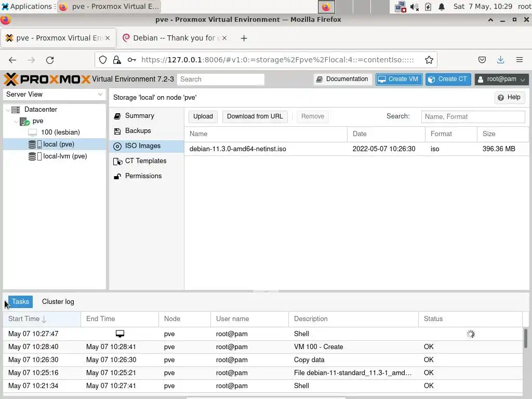
Task: Bookmark this page with star icon
Action: 429,60
